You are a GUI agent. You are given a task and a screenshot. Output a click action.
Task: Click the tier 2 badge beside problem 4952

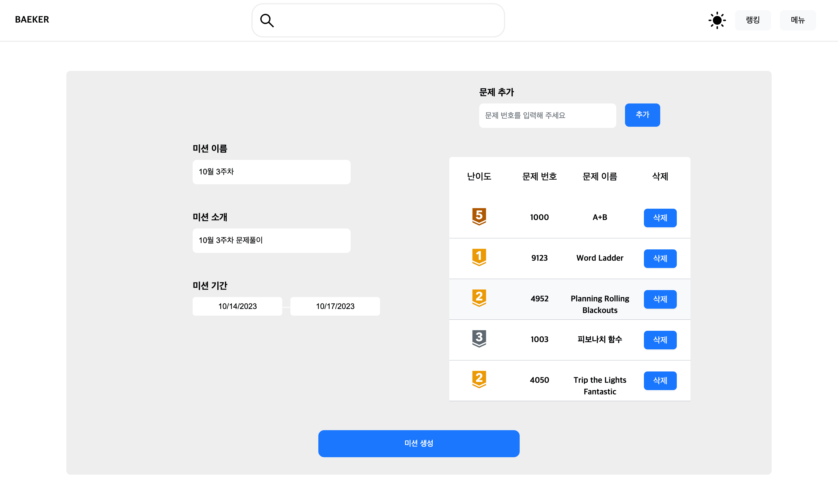(479, 298)
